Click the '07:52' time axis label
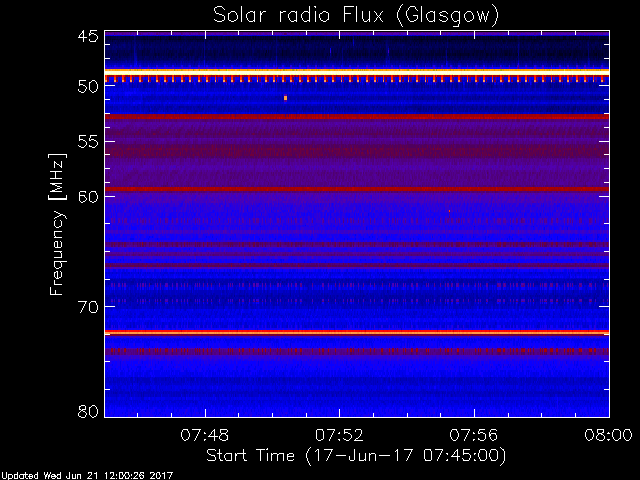Screen dimensions: 640x480 (x=339, y=435)
